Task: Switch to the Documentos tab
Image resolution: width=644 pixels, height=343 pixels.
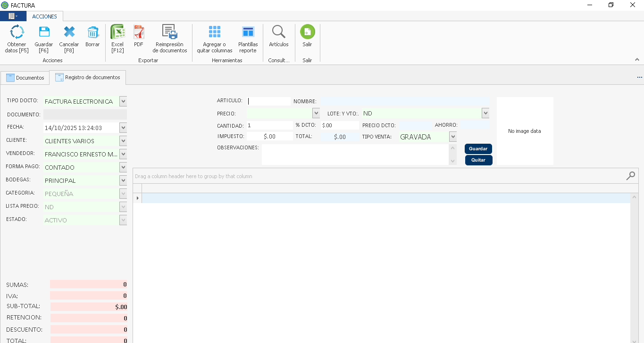Action: click(x=25, y=78)
